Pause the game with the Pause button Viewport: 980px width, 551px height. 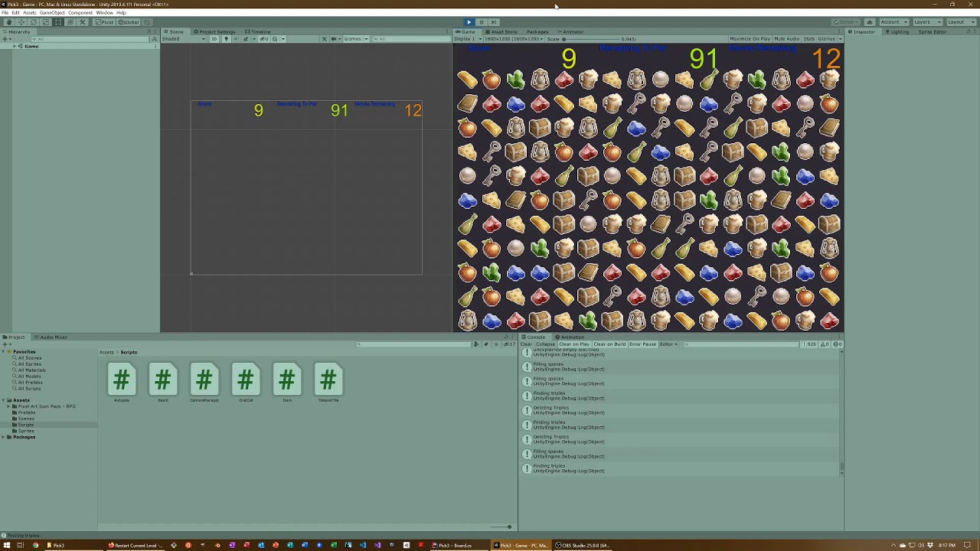point(481,22)
